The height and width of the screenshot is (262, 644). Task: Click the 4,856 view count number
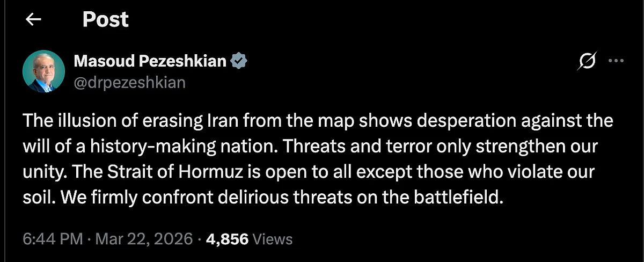coord(227,238)
